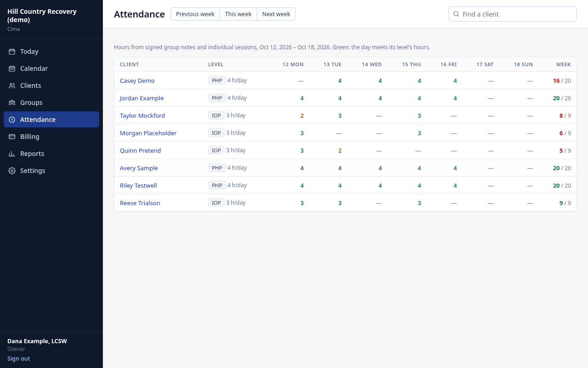The height and width of the screenshot is (368, 588).
Task: Click the LEVEL column header
Action: point(216,64)
